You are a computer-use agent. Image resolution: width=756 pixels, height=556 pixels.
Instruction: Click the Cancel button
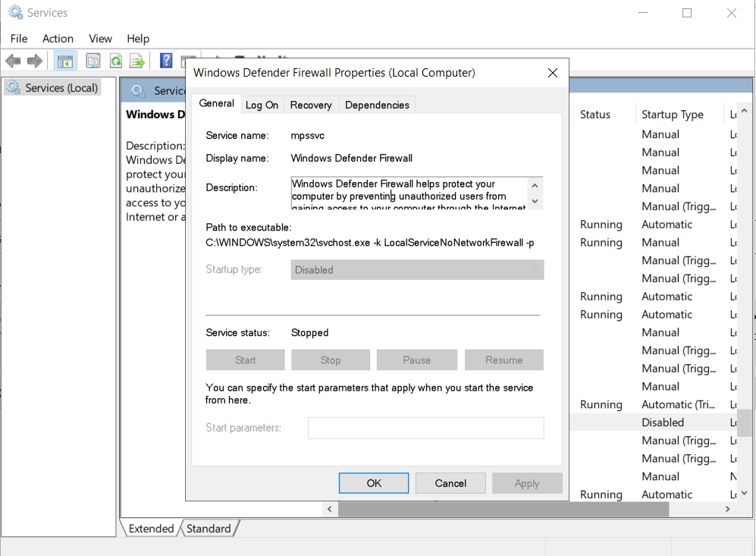click(450, 483)
